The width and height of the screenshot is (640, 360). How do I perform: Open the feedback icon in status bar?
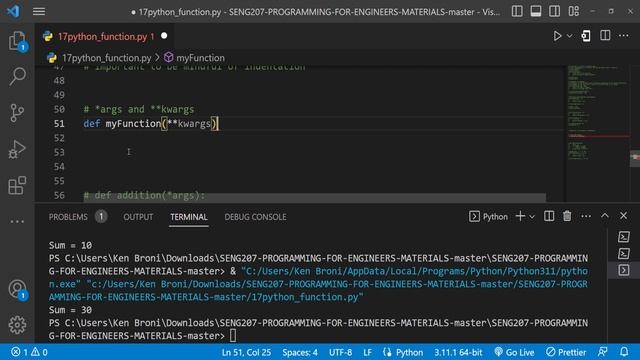pos(602,352)
